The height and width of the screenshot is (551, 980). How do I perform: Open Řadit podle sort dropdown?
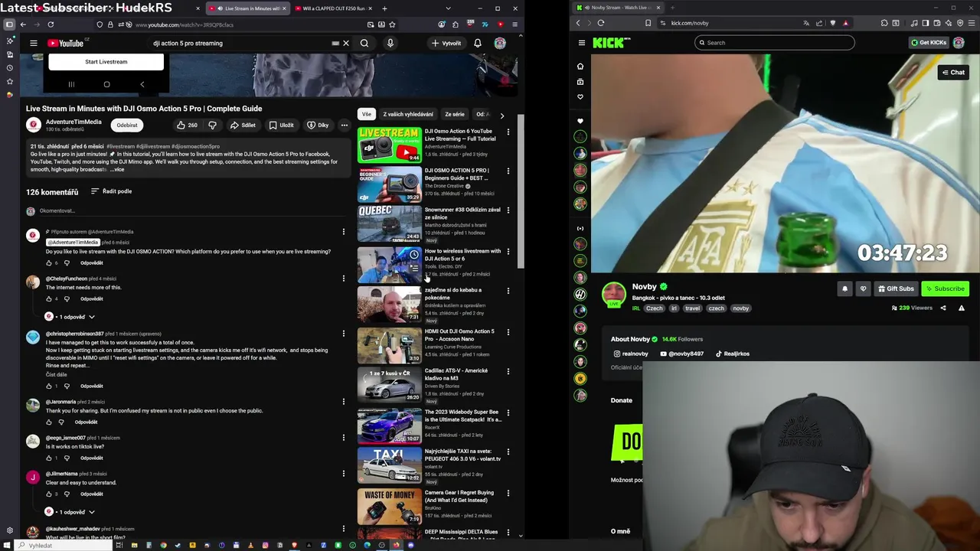[x=111, y=191]
